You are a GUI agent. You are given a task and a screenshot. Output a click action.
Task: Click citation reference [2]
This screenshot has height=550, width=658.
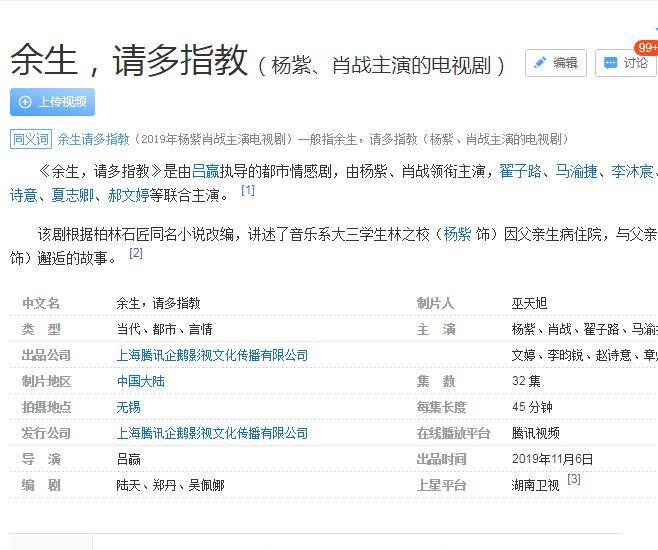click(136, 253)
